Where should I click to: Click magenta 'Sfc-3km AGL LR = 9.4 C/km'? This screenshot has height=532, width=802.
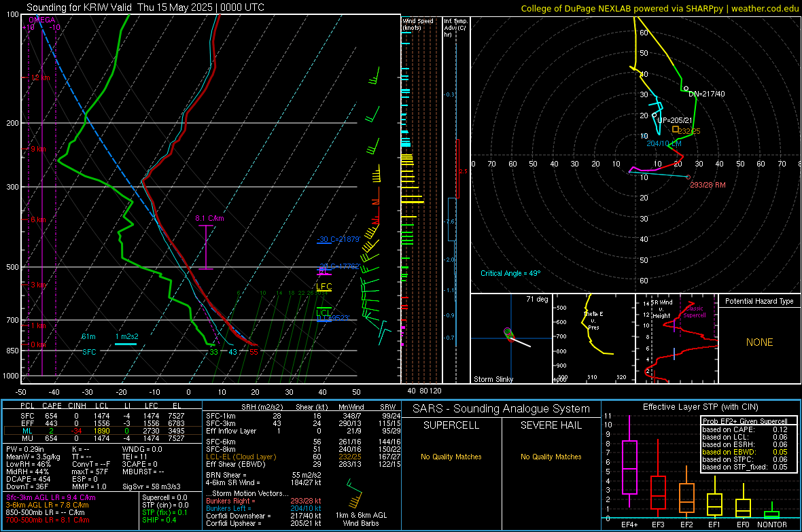(x=51, y=498)
